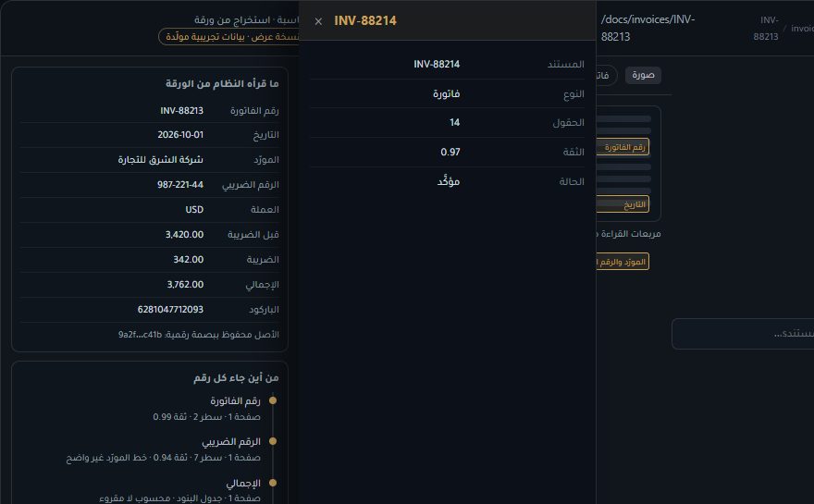
Task: Select the invoice number value INV-88213
Action: (181, 111)
